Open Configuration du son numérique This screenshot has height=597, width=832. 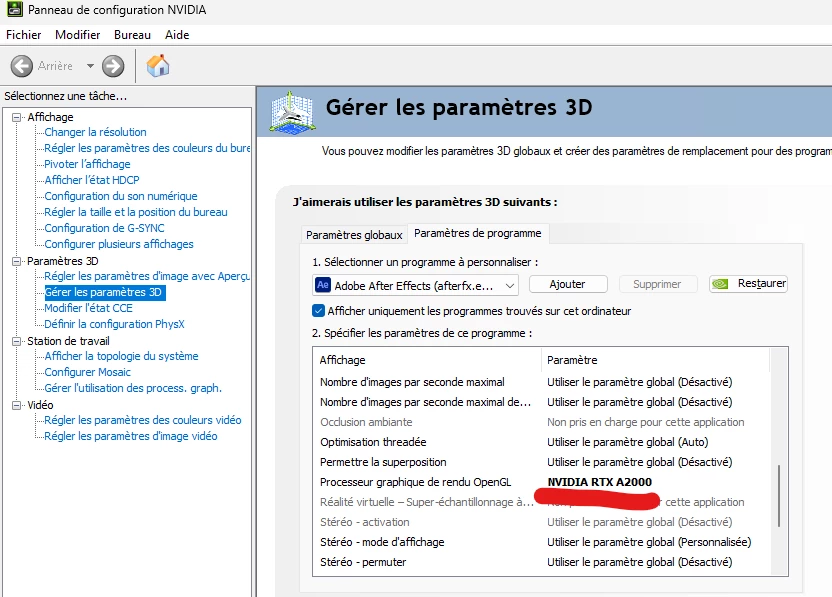coord(121,196)
